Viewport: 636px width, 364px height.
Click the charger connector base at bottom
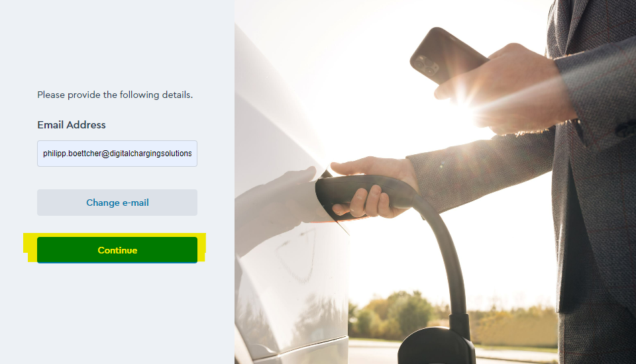pyautogui.click(x=436, y=345)
